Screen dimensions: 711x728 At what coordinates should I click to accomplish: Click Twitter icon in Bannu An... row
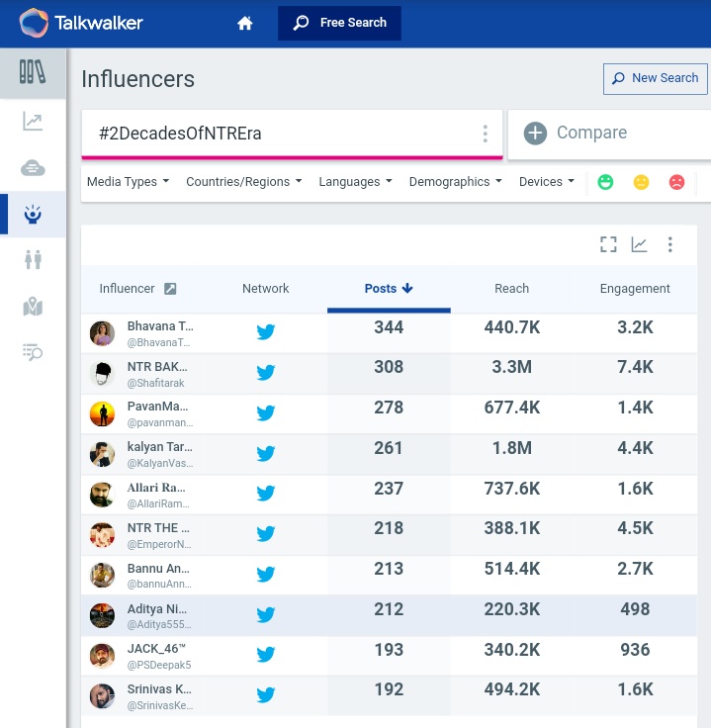[x=265, y=575]
